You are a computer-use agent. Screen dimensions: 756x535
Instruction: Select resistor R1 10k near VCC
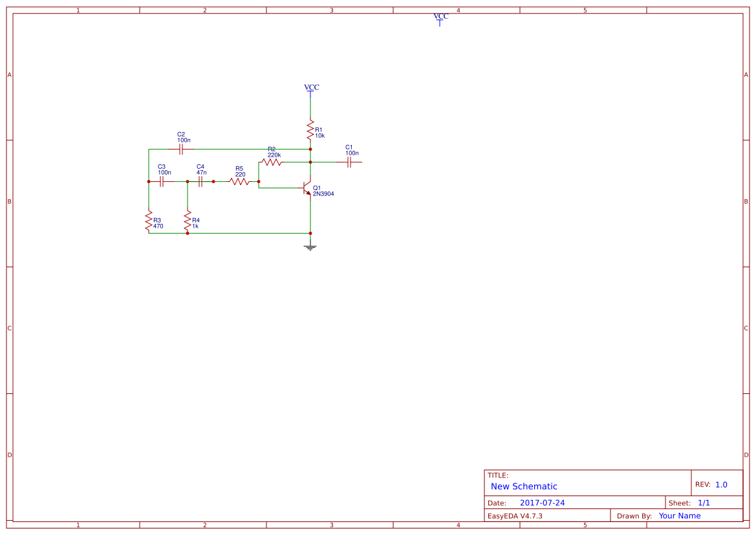point(310,131)
